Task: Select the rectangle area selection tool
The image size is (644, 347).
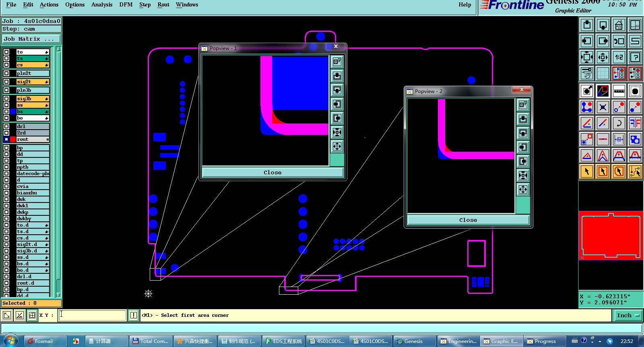Action: (603, 171)
